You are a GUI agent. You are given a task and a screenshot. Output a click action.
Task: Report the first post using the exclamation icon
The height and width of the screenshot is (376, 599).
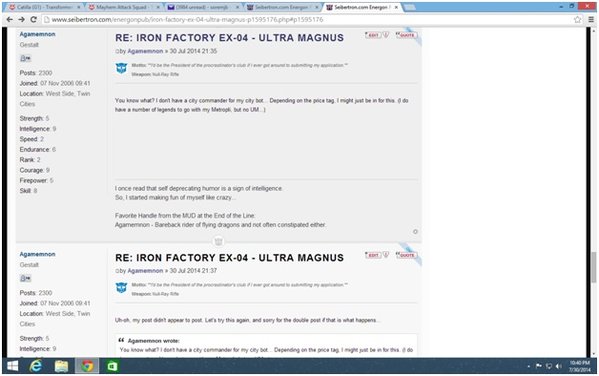coord(386,35)
